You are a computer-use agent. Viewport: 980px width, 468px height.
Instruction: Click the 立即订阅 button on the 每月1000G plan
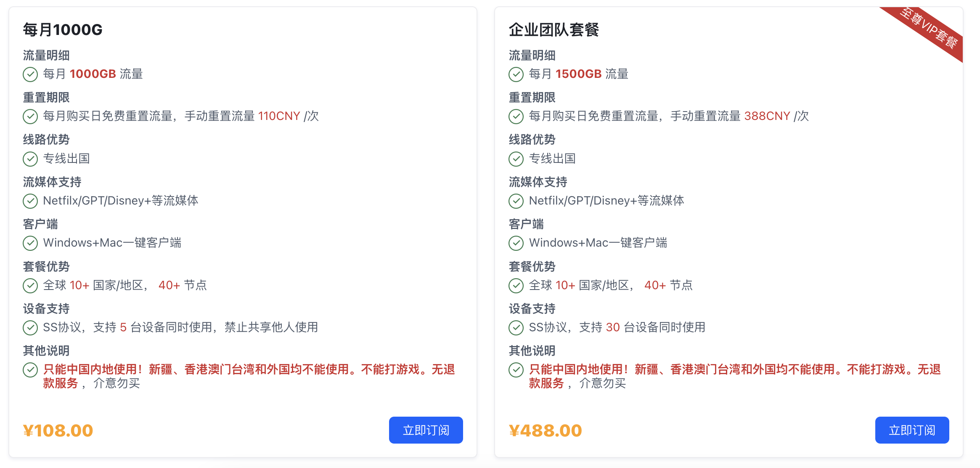[426, 430]
